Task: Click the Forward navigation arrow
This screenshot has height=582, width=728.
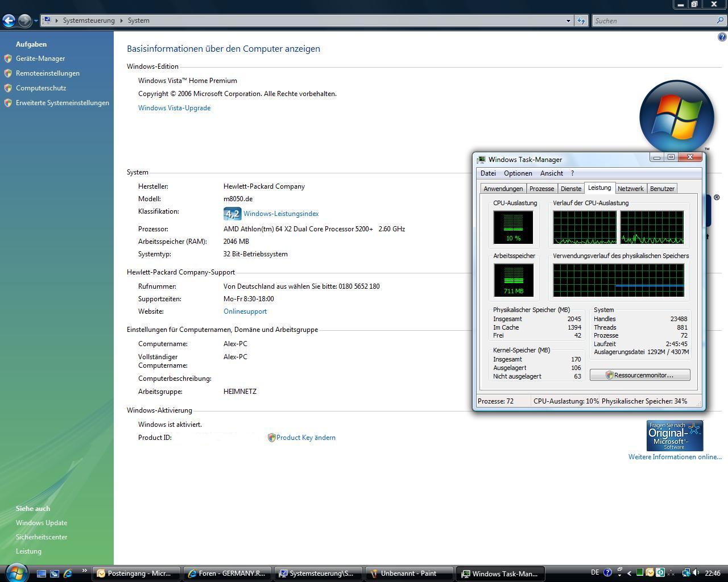Action: click(24, 20)
